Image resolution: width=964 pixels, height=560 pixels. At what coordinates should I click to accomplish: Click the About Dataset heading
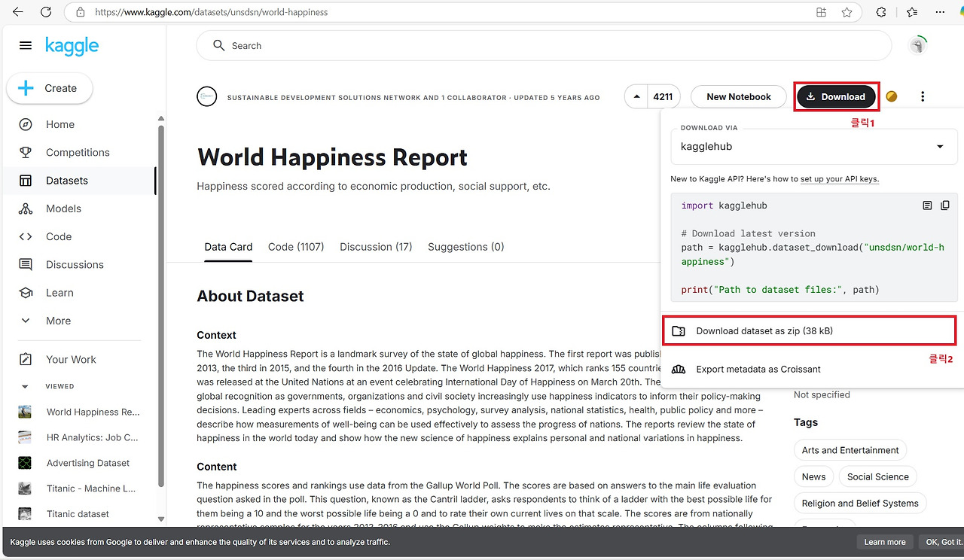point(250,296)
